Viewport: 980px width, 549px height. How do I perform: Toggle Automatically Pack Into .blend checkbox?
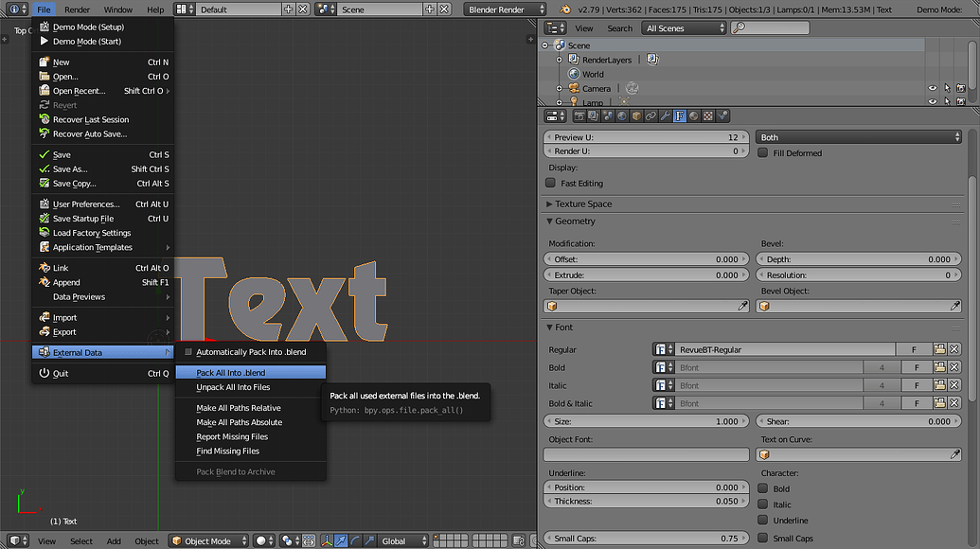[x=188, y=351]
